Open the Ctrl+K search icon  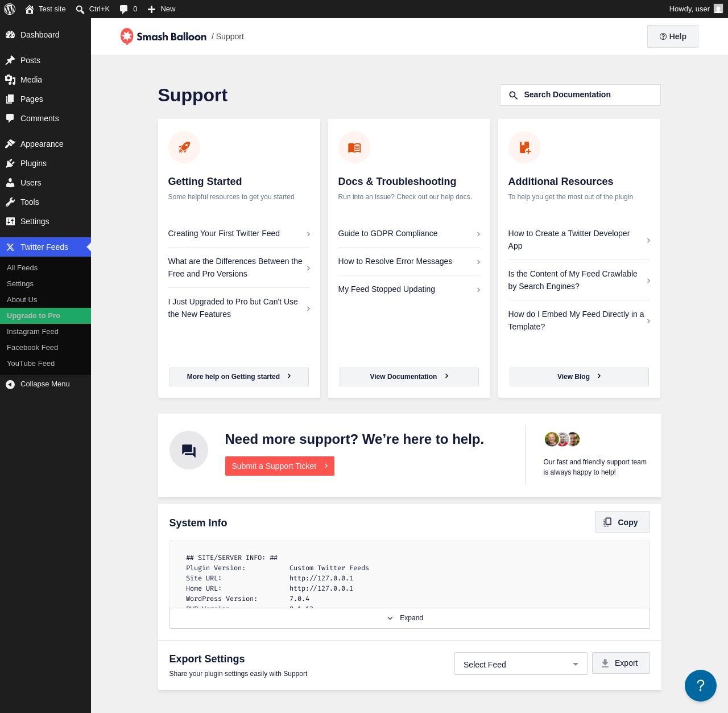(80, 9)
